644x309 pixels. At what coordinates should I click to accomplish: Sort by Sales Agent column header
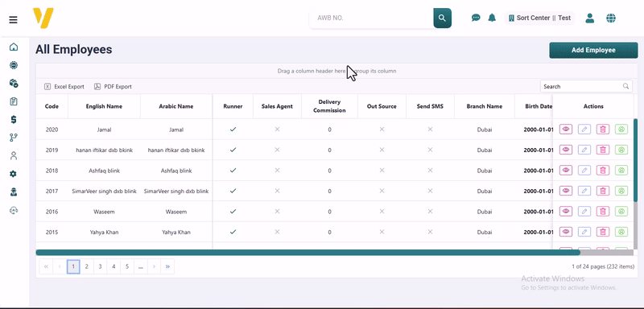click(x=277, y=106)
